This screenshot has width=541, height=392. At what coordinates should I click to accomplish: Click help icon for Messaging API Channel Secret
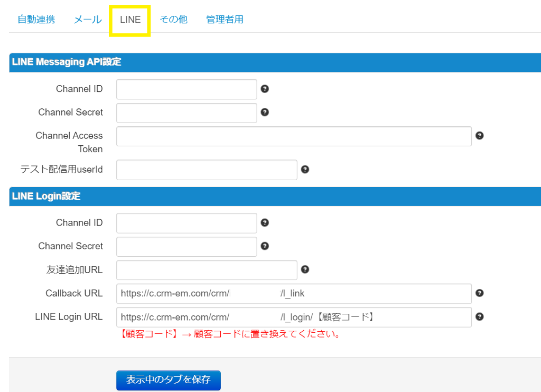[x=265, y=112]
